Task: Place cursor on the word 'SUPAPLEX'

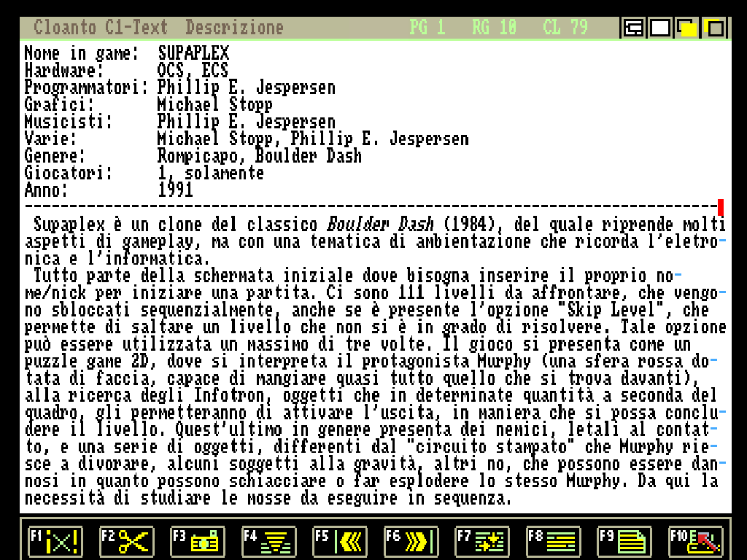Action: [x=193, y=53]
